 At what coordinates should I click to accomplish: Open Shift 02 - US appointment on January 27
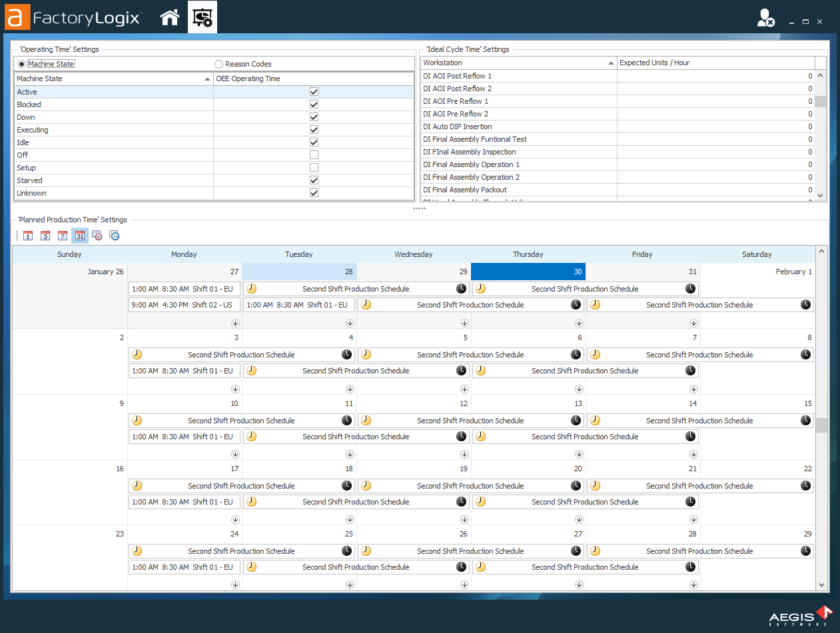(185, 305)
